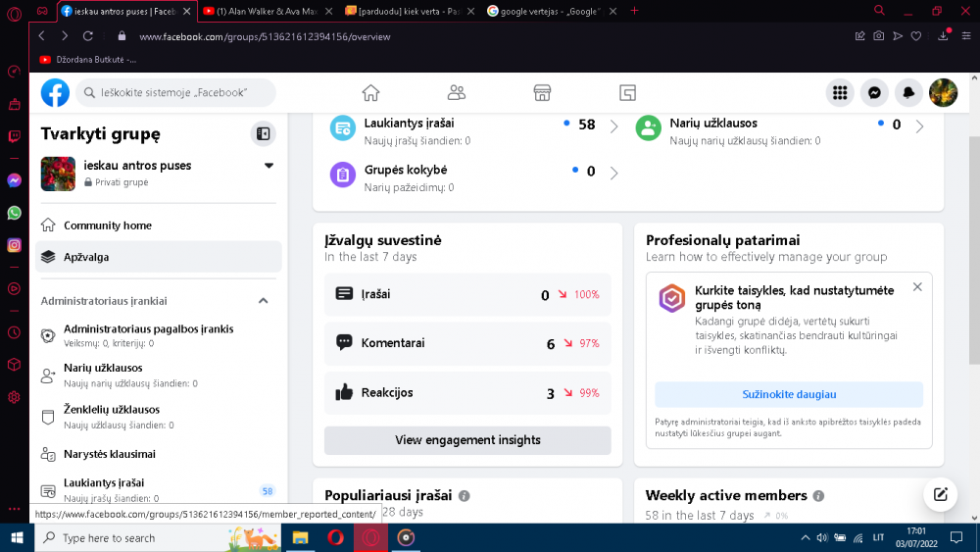Open the profile avatar account menu
This screenshot has width=980, height=552.
click(943, 92)
